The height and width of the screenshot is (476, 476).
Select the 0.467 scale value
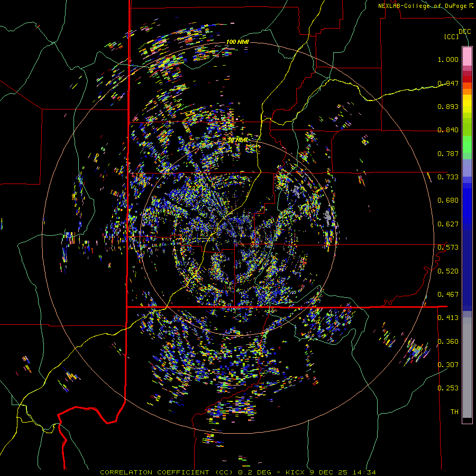pyautogui.click(x=448, y=295)
